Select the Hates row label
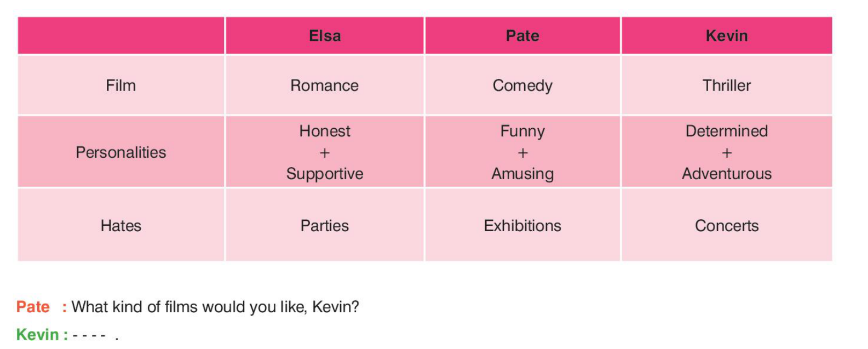This screenshot has height=349, width=868. pyautogui.click(x=121, y=226)
